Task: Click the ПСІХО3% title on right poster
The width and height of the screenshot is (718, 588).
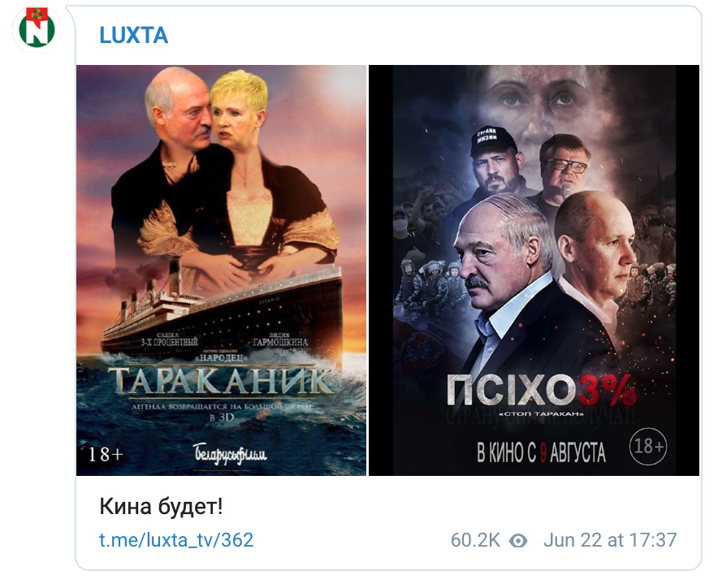Action: 541,391
